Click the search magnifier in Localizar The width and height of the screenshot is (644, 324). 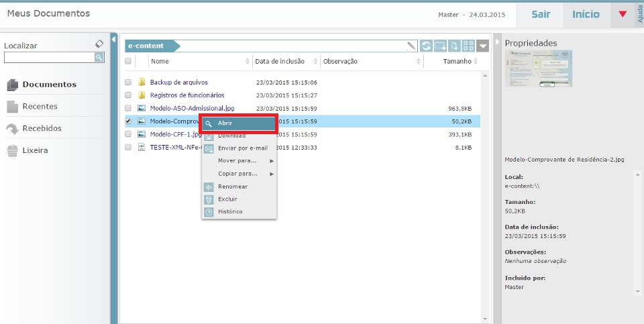pos(99,58)
